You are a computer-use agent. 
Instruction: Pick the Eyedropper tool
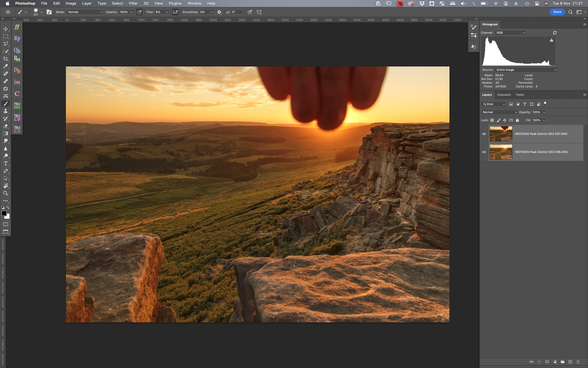coord(5,66)
